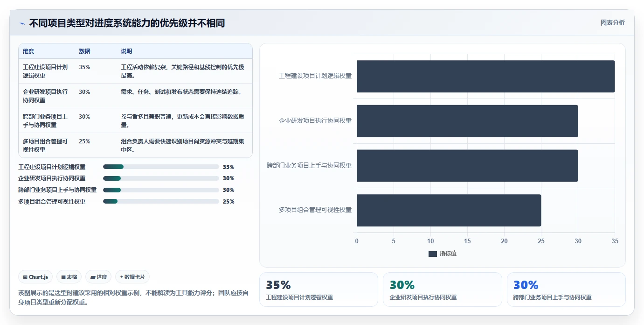Click description starting 参与者多且兼职普遍
Screen dimensions: 644x325
pos(182,120)
